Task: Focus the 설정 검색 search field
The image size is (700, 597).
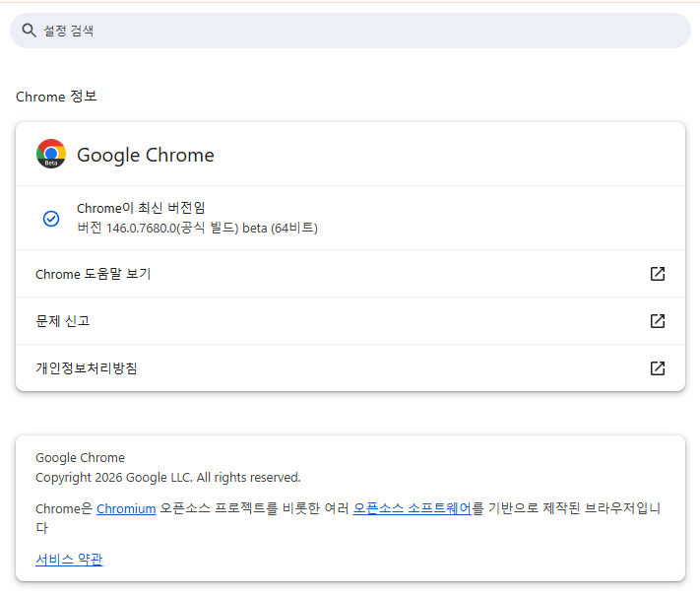Action: pyautogui.click(x=354, y=31)
